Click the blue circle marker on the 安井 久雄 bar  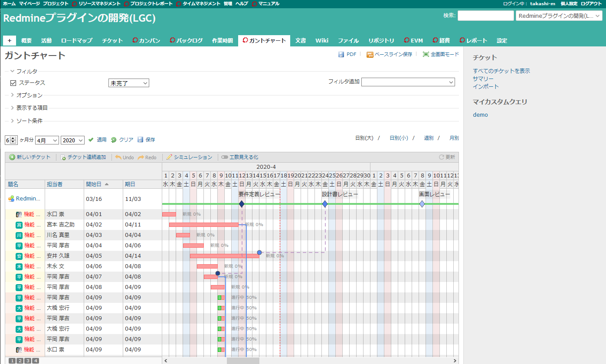[x=259, y=252]
